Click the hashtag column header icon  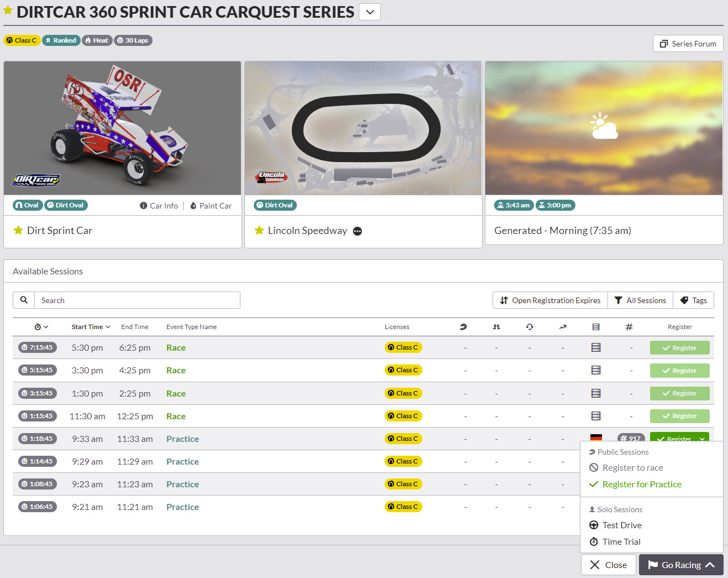click(x=629, y=327)
